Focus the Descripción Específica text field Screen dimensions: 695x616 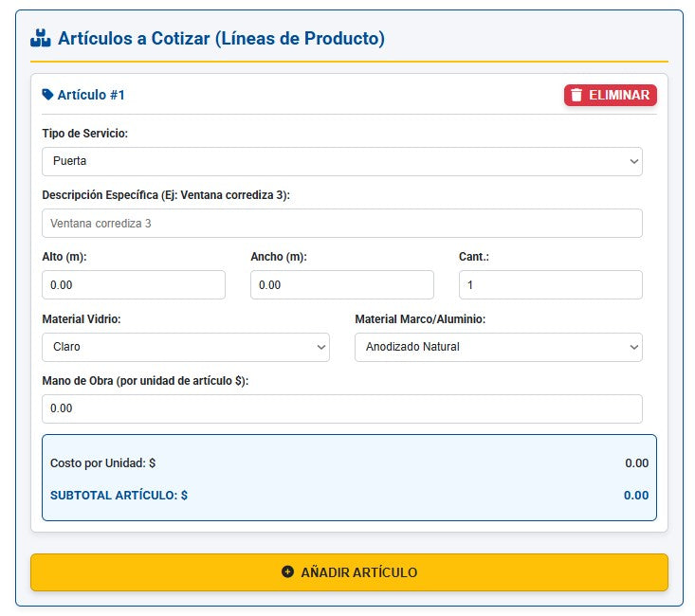coord(341,224)
